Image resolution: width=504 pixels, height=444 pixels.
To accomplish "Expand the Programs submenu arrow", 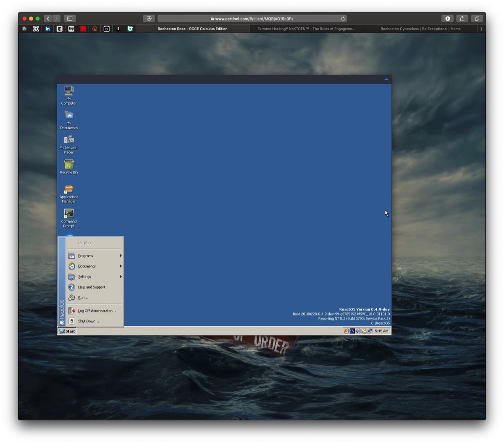I will [121, 256].
